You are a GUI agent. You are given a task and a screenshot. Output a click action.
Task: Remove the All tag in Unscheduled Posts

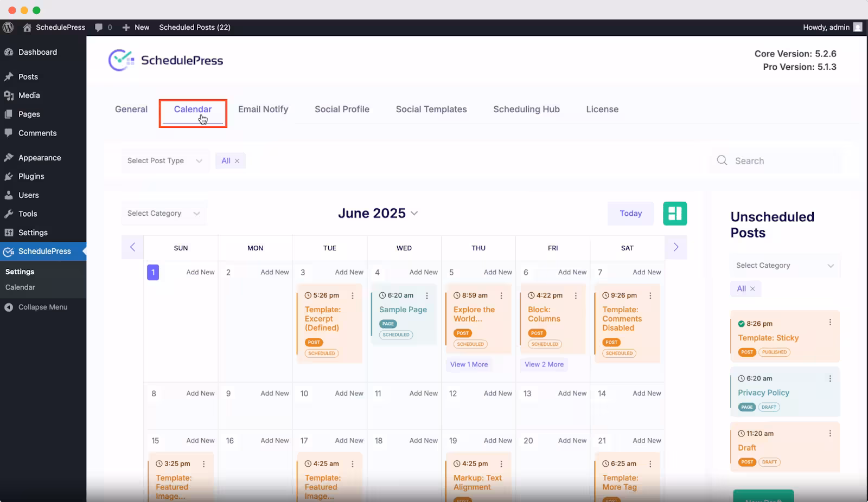pos(752,289)
